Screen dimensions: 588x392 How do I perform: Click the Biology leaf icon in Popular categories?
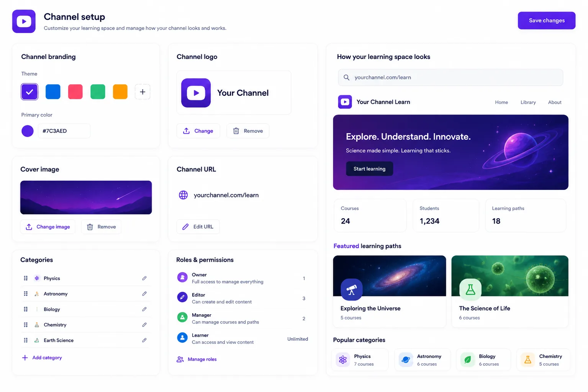468,360
